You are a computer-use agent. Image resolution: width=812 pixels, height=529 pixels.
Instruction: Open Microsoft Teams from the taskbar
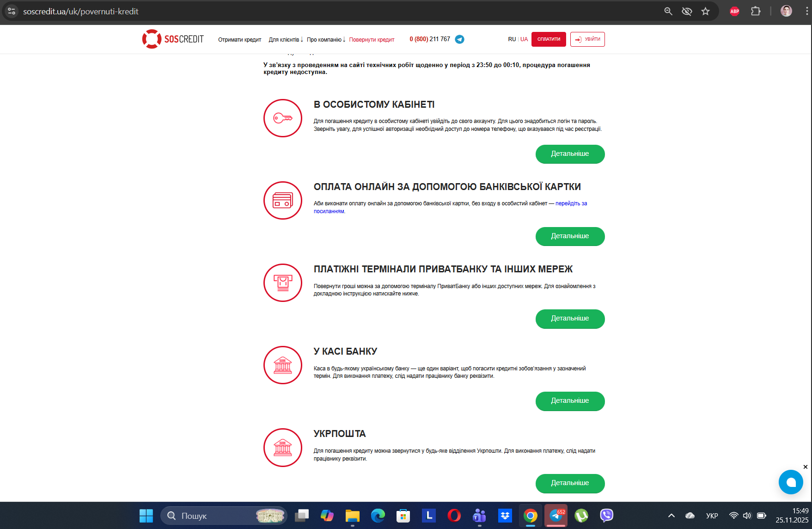pyautogui.click(x=480, y=516)
